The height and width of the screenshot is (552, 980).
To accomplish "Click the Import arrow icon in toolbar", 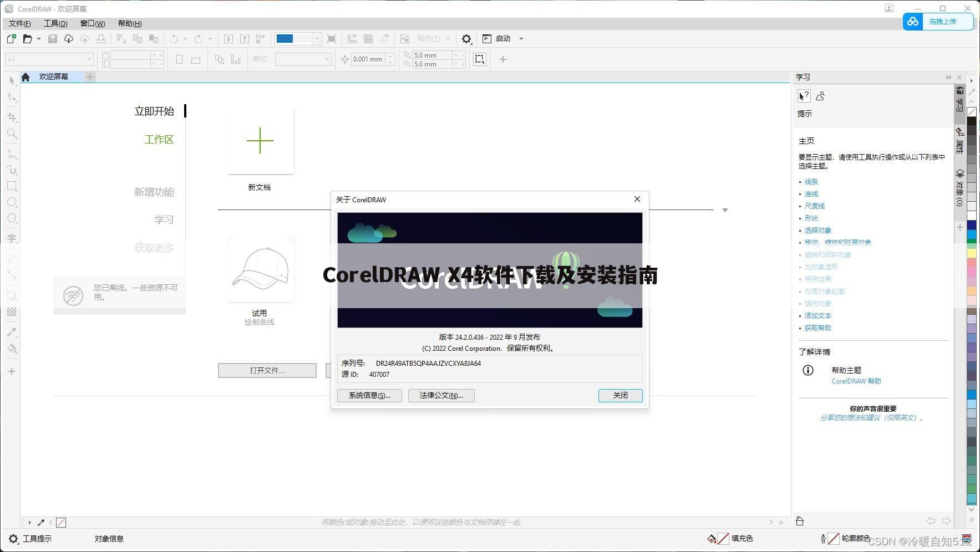I will pyautogui.click(x=228, y=39).
